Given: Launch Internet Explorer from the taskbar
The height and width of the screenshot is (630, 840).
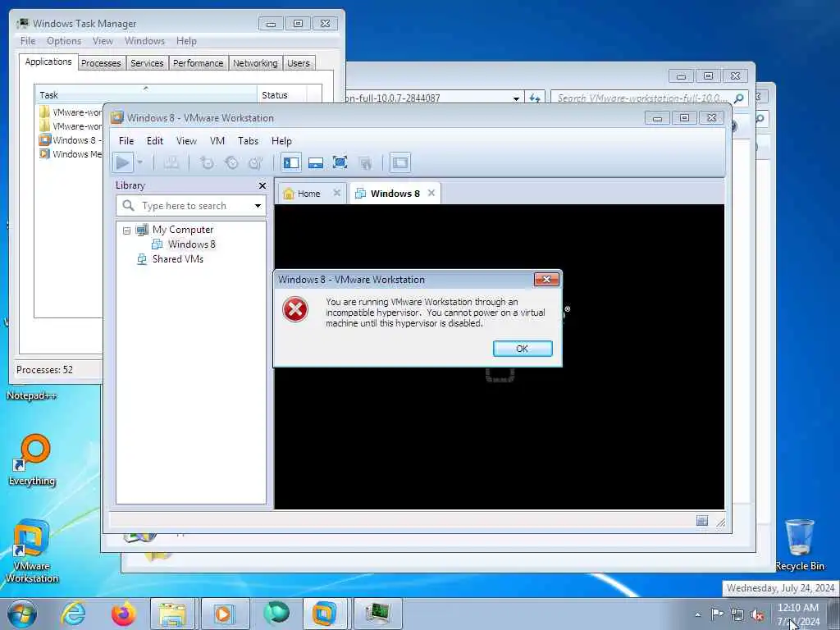Looking at the screenshot, I should 73,614.
